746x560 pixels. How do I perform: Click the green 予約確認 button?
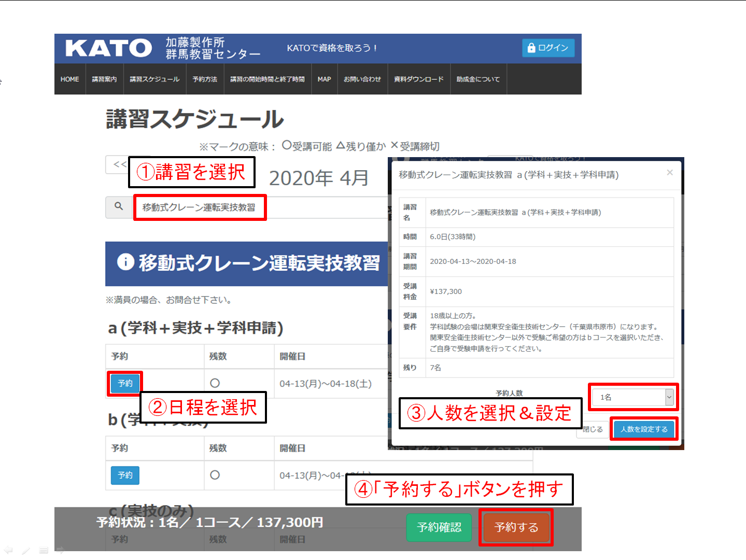pyautogui.click(x=439, y=527)
